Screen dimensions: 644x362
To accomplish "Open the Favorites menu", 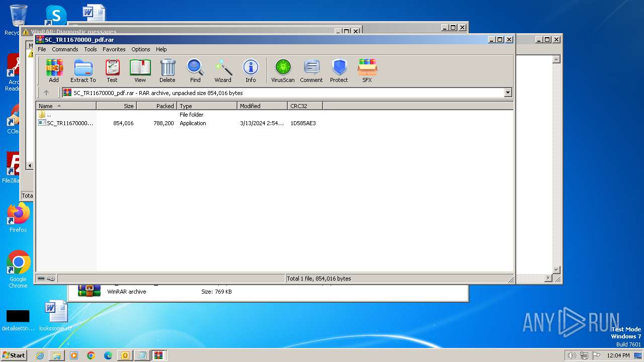I will point(114,49).
